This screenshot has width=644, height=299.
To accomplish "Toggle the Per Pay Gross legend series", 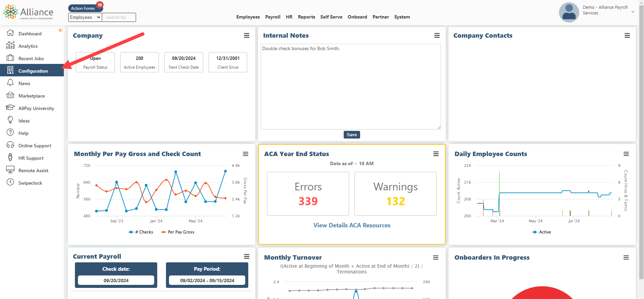I will tap(177, 232).
